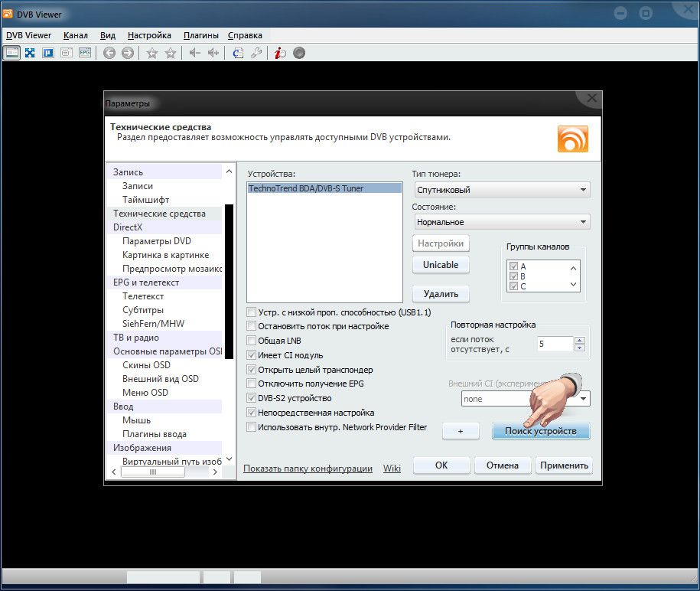Open the Вид menu
700x591 pixels.
tap(108, 35)
